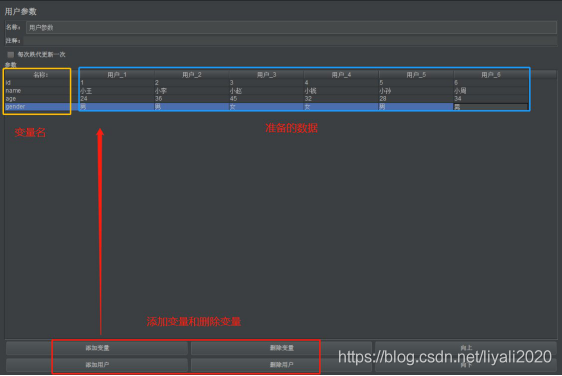The width and height of the screenshot is (562, 376).
Task: Select the 用户_3 column header
Action: coord(266,75)
